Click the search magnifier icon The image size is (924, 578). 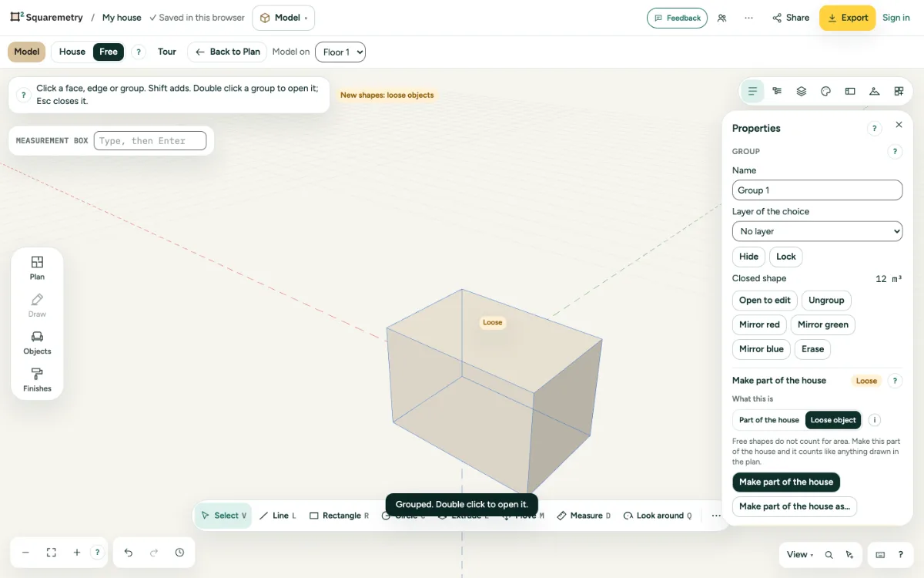point(829,555)
